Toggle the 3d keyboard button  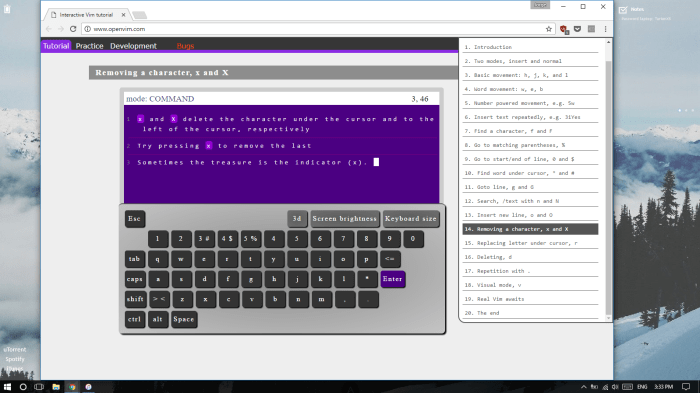point(297,219)
